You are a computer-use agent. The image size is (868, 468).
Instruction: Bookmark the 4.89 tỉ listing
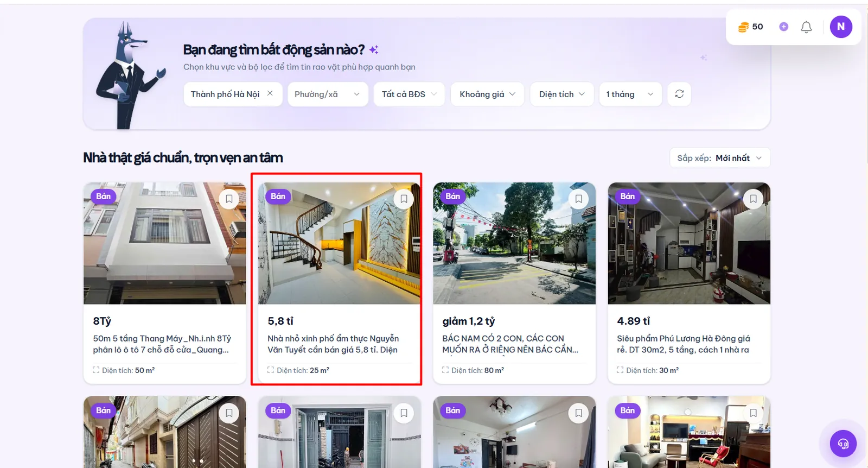[754, 199]
